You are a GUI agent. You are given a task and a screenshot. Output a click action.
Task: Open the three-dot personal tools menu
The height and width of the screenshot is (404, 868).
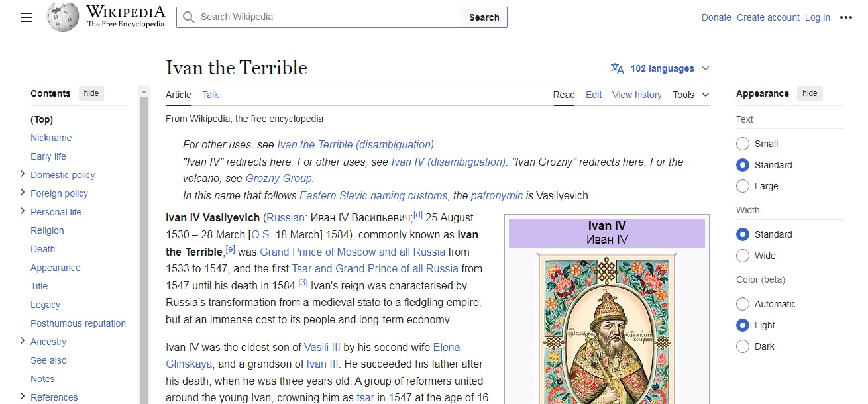point(846,18)
